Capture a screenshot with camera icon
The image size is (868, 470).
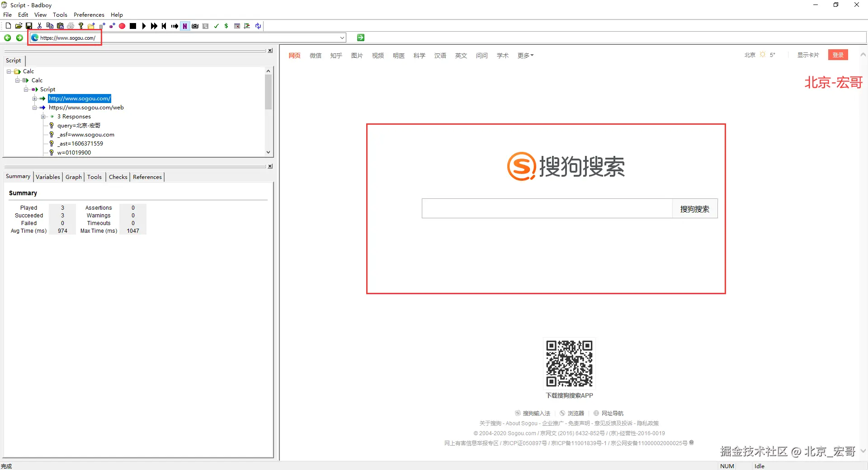pyautogui.click(x=195, y=26)
